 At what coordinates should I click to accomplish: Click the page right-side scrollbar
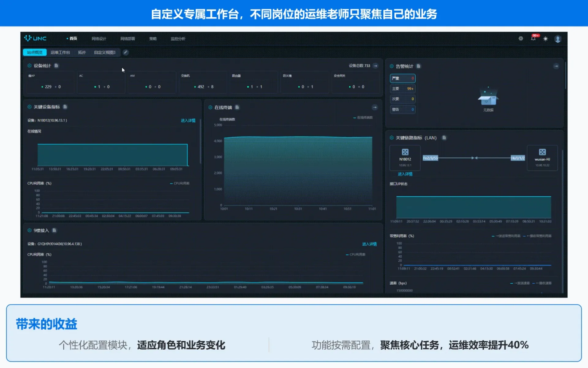(x=565, y=76)
